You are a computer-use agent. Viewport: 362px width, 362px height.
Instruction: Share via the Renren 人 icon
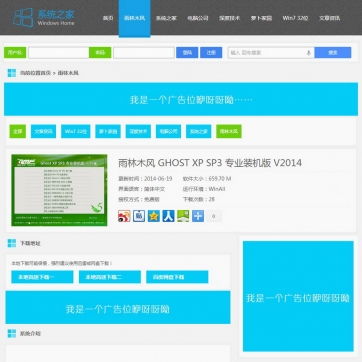168,216
